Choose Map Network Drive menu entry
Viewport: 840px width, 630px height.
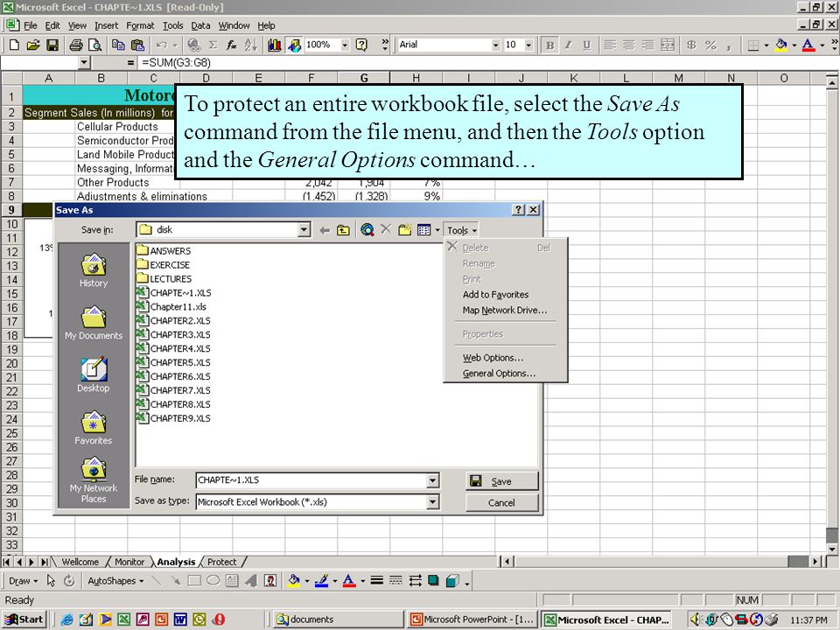(505, 310)
